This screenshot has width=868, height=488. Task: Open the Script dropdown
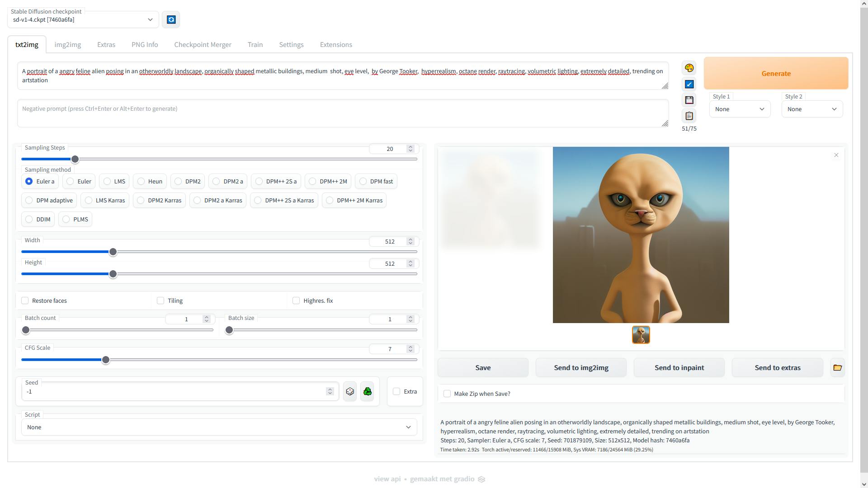(219, 427)
